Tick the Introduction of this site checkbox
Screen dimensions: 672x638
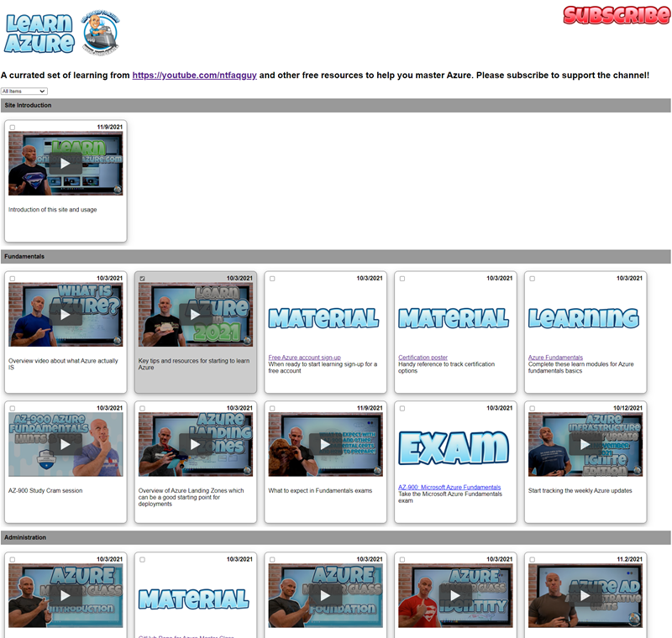tap(13, 127)
